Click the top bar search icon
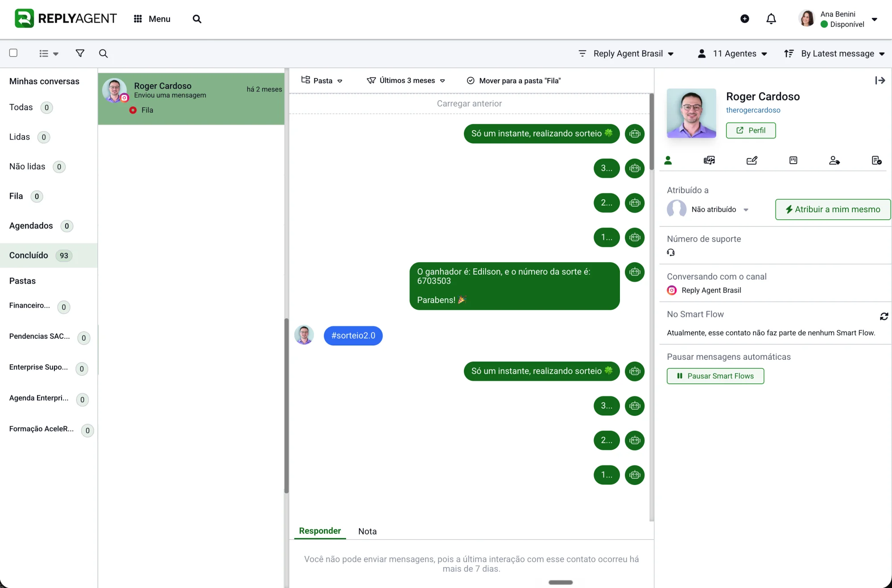Image resolution: width=892 pixels, height=588 pixels. [197, 19]
